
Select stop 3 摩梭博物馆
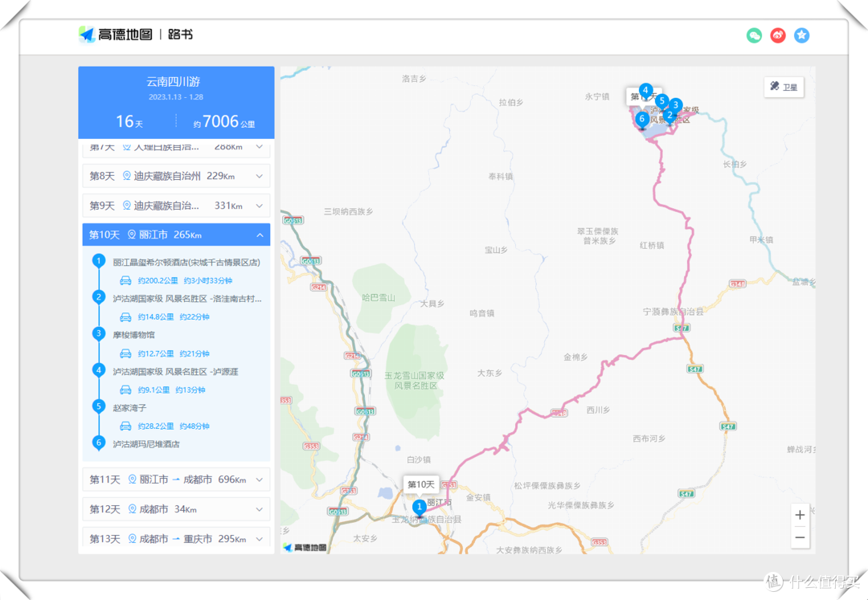tap(134, 335)
